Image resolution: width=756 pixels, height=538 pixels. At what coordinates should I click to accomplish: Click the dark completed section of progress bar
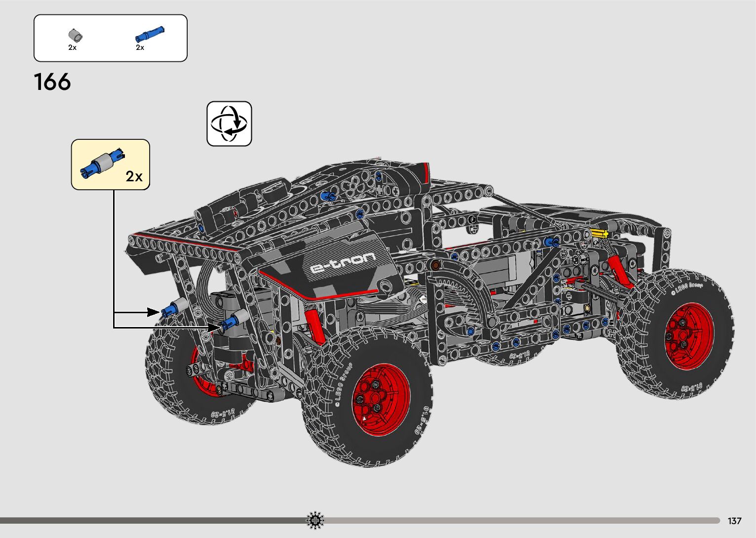tap(148, 520)
